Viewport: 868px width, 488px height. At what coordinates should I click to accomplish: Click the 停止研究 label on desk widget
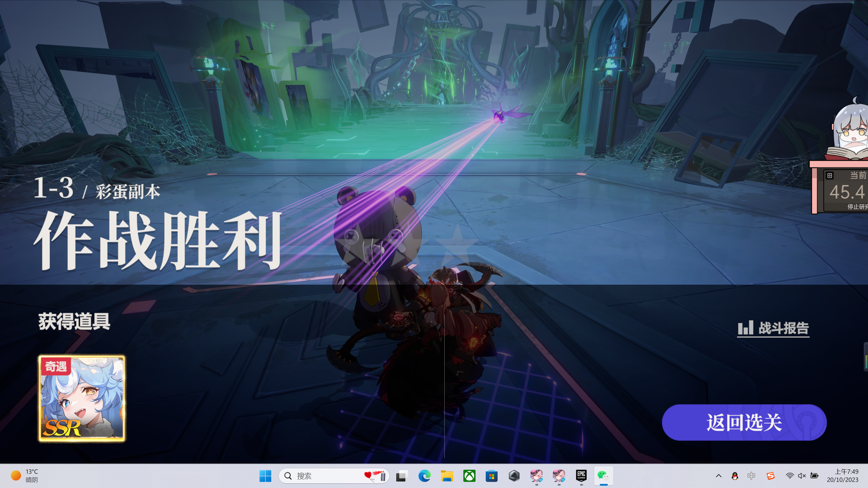(857, 207)
